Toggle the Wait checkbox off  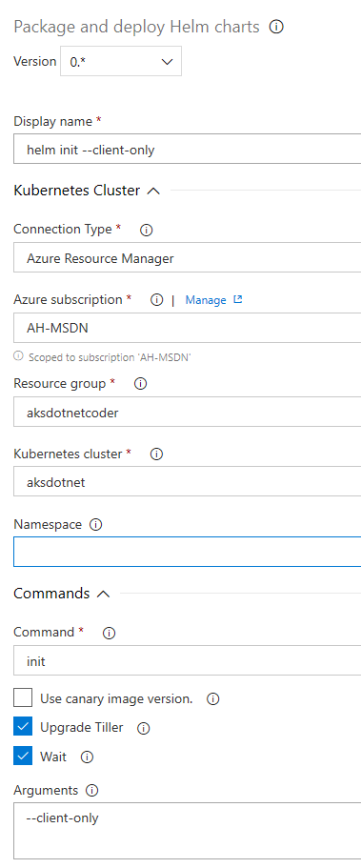[23, 757]
